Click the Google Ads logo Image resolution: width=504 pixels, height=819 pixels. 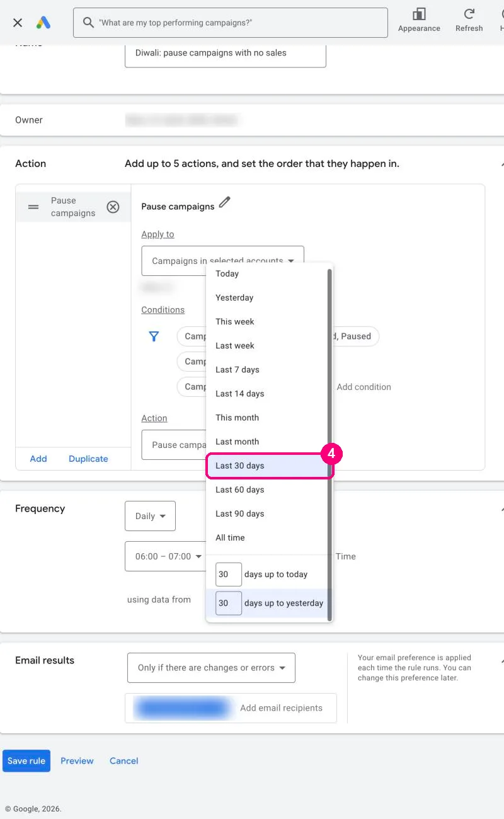click(x=43, y=23)
